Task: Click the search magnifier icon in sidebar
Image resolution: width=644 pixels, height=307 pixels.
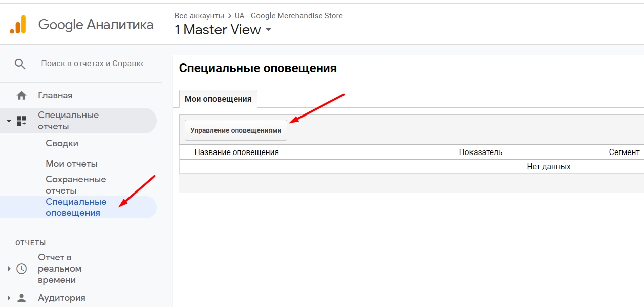Action: (20, 64)
